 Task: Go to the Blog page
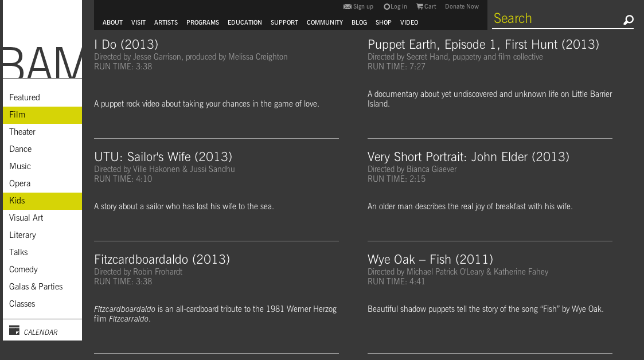[x=359, y=23]
